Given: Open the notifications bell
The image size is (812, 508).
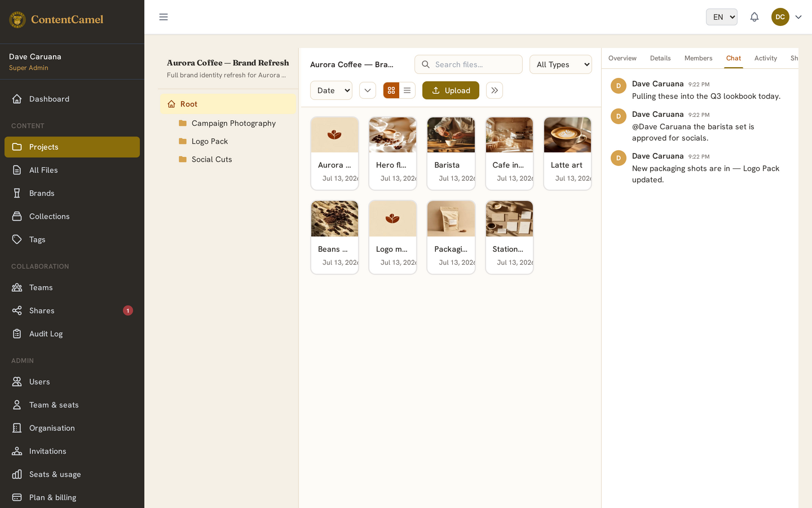Looking at the screenshot, I should point(754,17).
